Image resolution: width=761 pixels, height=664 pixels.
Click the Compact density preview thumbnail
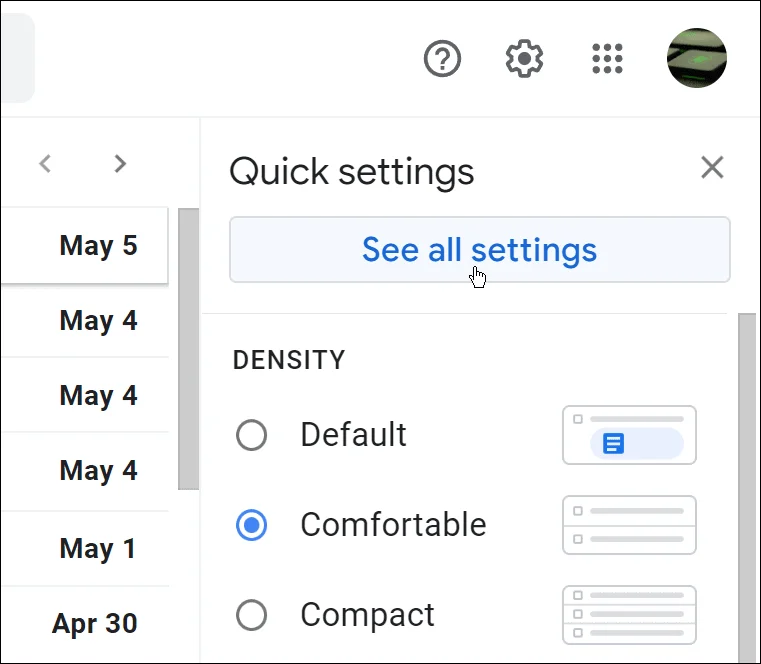[629, 615]
